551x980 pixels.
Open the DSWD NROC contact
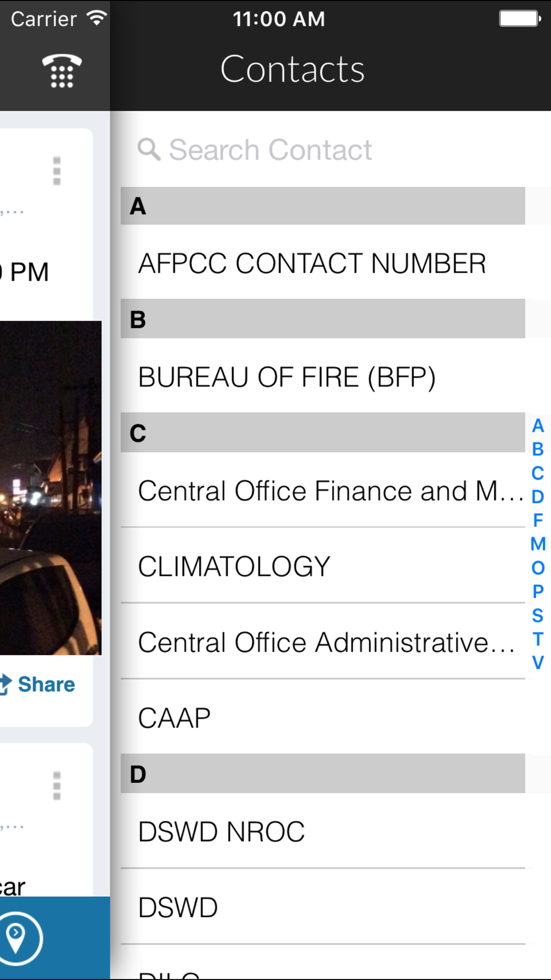point(222,832)
